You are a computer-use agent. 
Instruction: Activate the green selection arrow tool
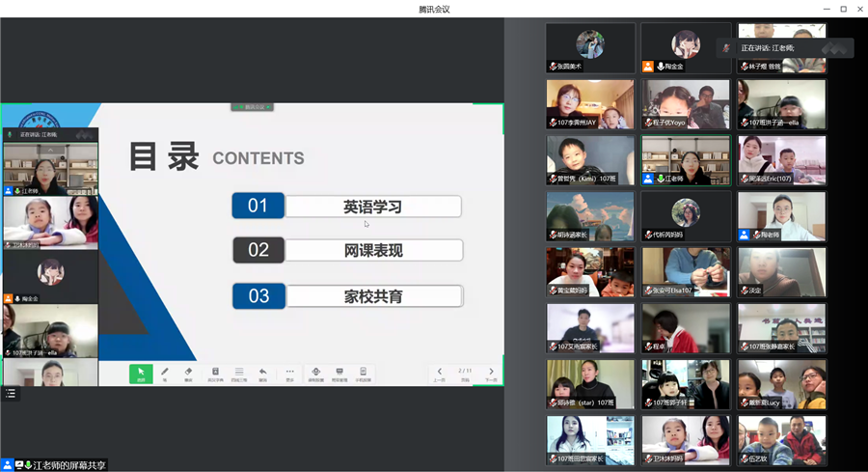tap(141, 374)
